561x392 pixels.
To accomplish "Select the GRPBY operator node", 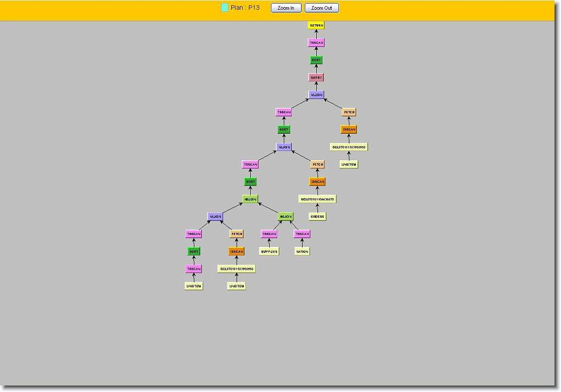I will pos(316,77).
